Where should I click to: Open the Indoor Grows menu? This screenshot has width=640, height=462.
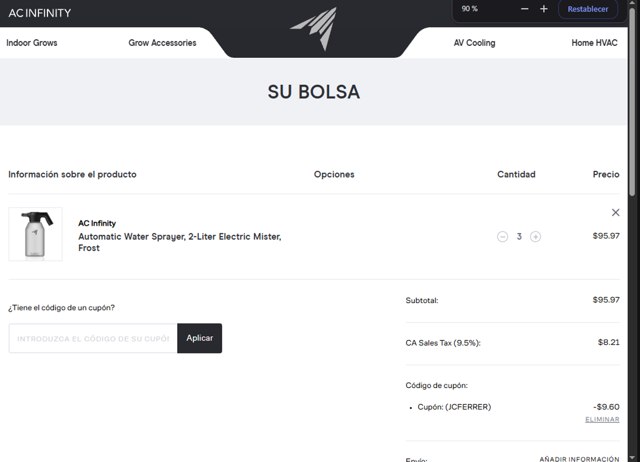[32, 43]
